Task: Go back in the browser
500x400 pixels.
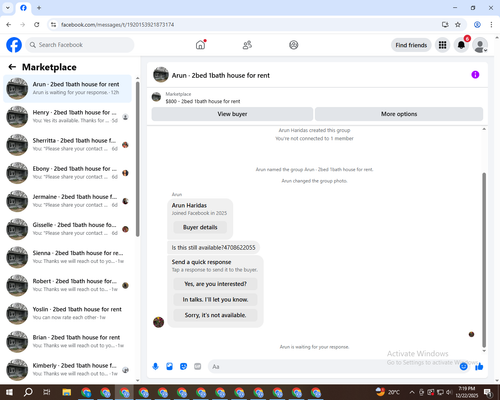Action: point(9,25)
